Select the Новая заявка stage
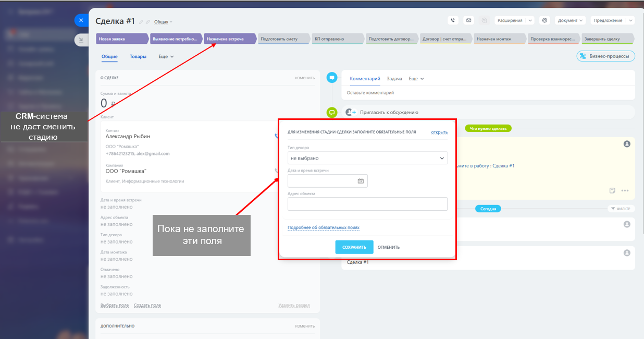644x339 pixels. pyautogui.click(x=122, y=39)
